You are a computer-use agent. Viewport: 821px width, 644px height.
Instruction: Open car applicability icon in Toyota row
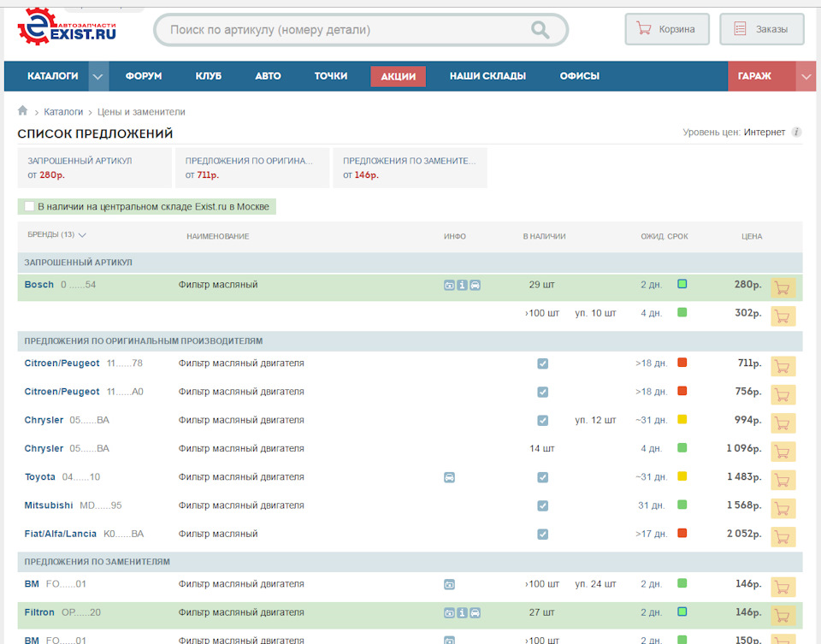click(450, 477)
